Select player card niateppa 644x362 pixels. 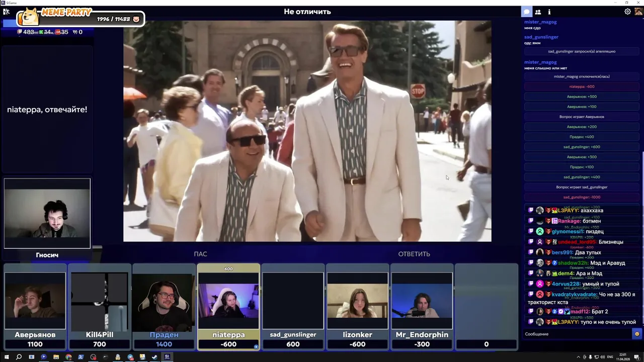228,307
